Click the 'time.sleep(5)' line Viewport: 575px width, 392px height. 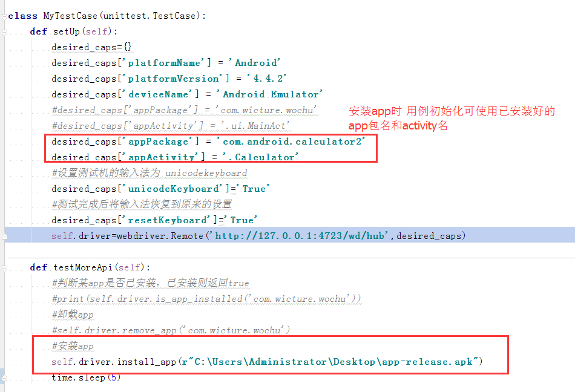pos(86,377)
